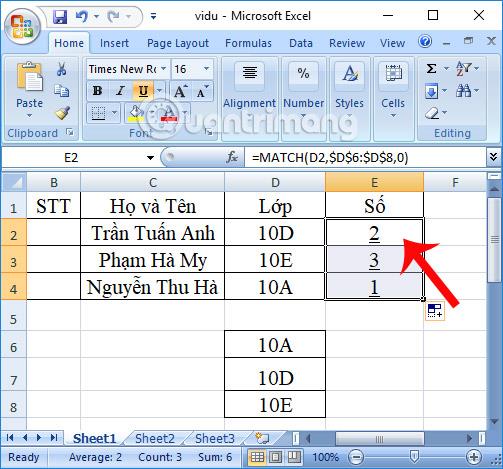Image resolution: width=503 pixels, height=469 pixels.
Task: Switch to Sheet3 tab
Action: (215, 439)
